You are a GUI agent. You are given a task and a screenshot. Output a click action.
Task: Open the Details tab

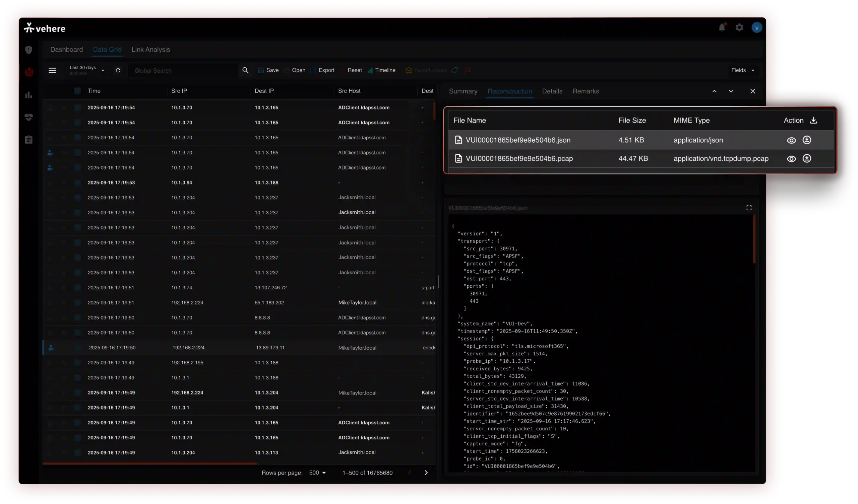coord(552,91)
